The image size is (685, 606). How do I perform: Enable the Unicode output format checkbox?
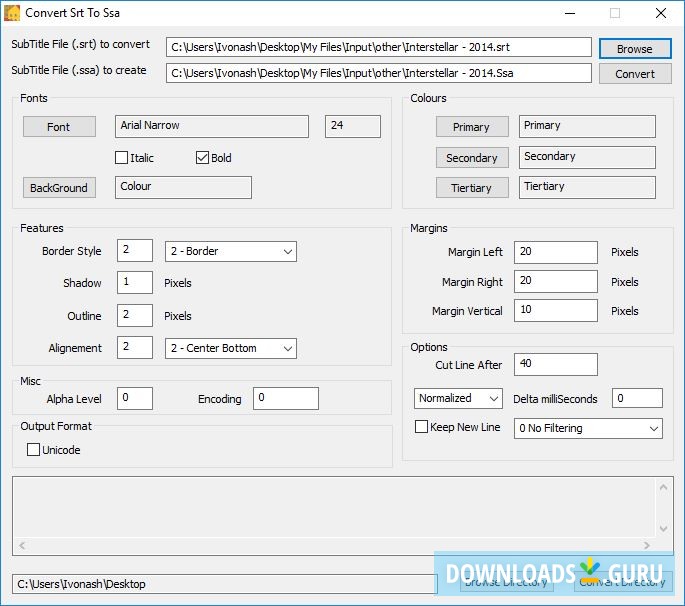pos(33,450)
